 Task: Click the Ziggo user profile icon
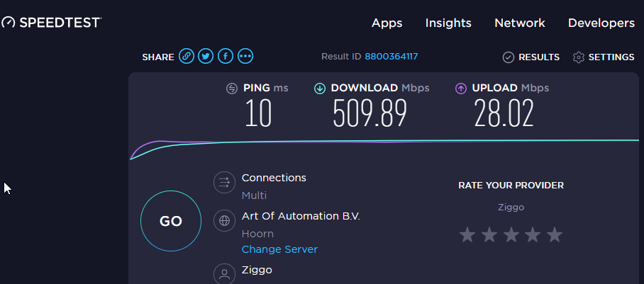coord(224,274)
